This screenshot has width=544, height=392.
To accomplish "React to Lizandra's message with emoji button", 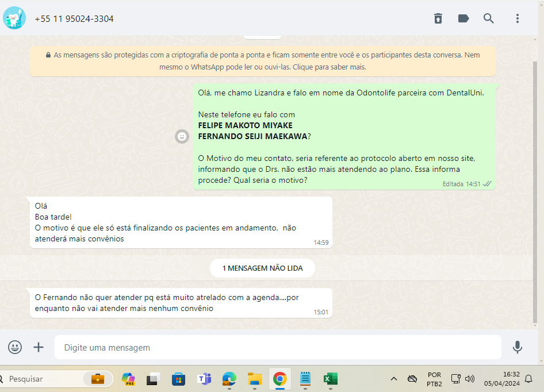I will tap(182, 136).
